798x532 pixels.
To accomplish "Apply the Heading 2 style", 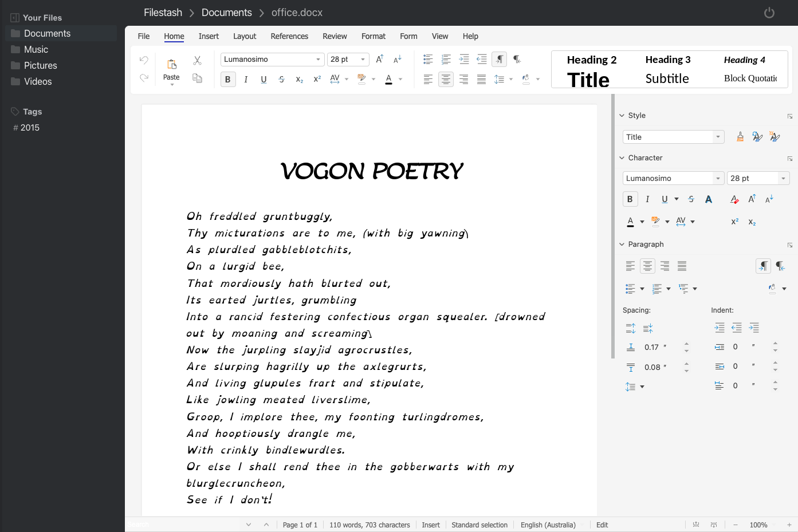I will point(592,60).
